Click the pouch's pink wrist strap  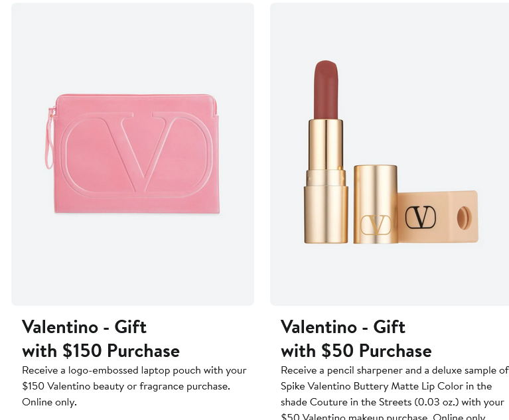49,139
